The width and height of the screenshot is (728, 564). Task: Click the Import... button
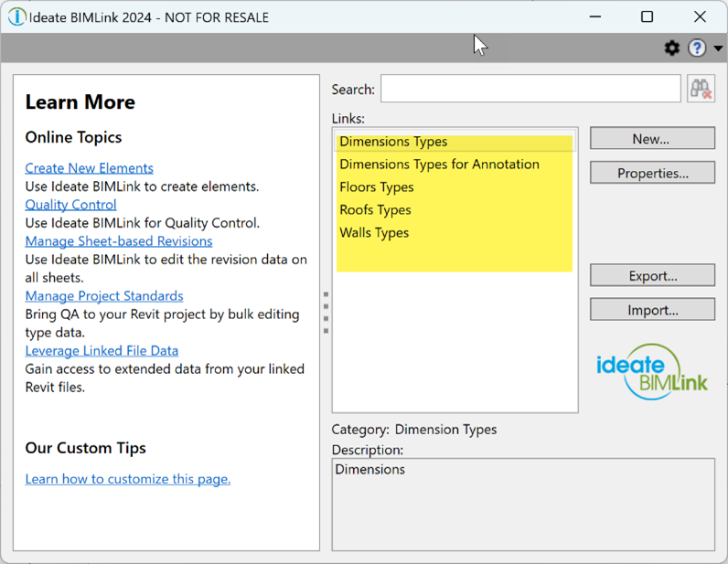[x=652, y=310]
